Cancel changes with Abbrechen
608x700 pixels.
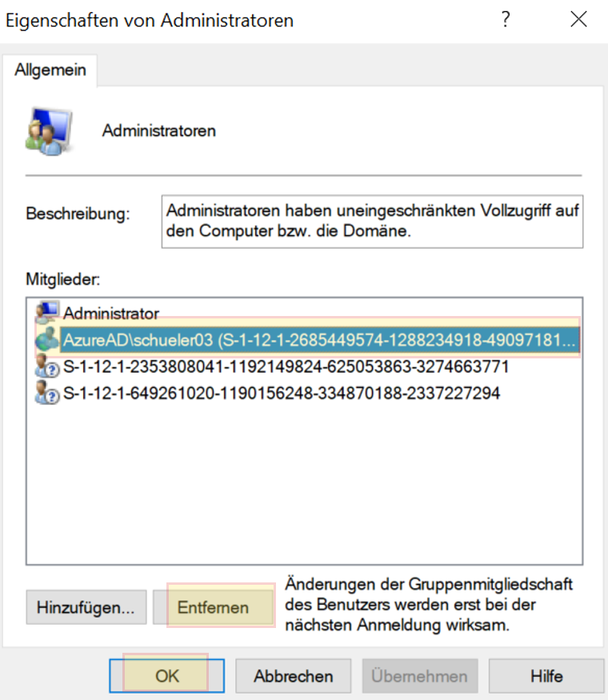pyautogui.click(x=293, y=676)
